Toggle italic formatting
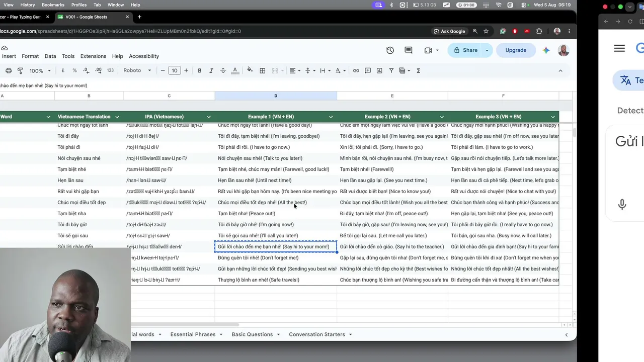 click(211, 71)
